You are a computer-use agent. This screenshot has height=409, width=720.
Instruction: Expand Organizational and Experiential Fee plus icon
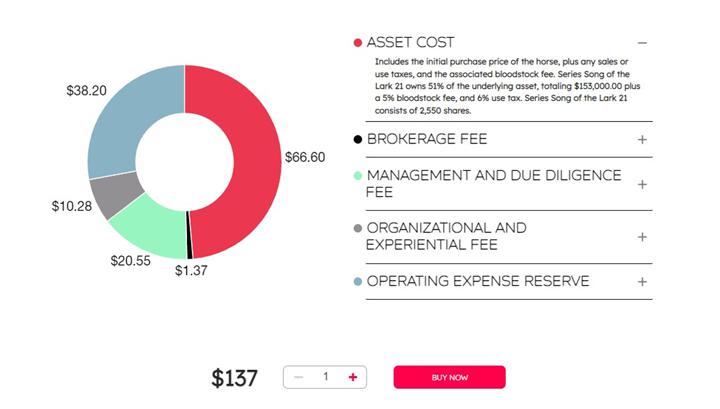pos(642,237)
